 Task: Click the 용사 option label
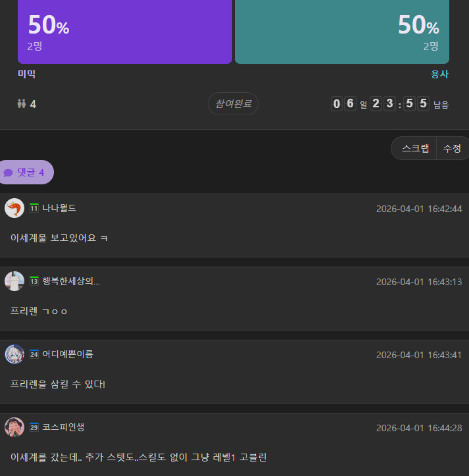pos(439,74)
